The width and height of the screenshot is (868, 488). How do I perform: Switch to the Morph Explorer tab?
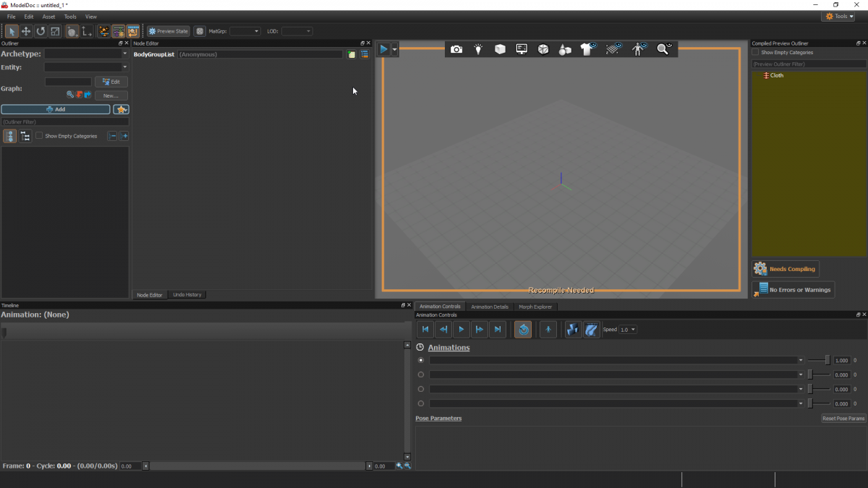click(x=535, y=306)
